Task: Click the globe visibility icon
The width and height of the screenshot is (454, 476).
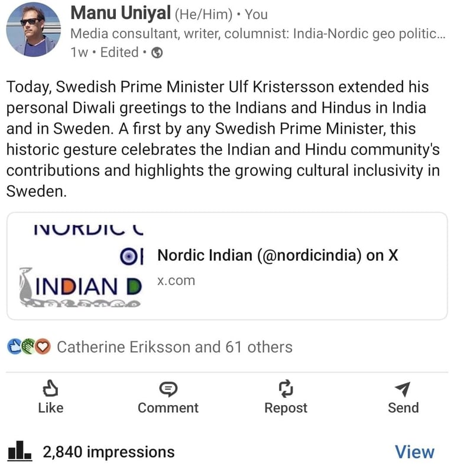Action: [157, 53]
